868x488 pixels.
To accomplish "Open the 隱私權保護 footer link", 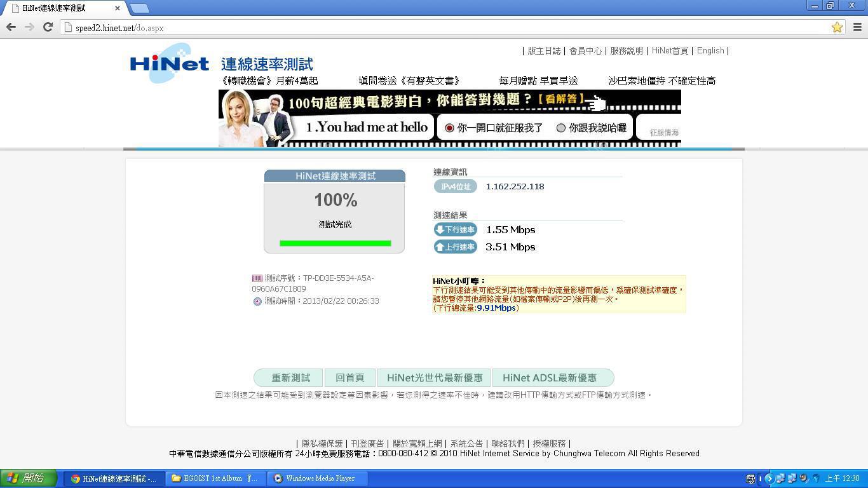I will [x=322, y=444].
